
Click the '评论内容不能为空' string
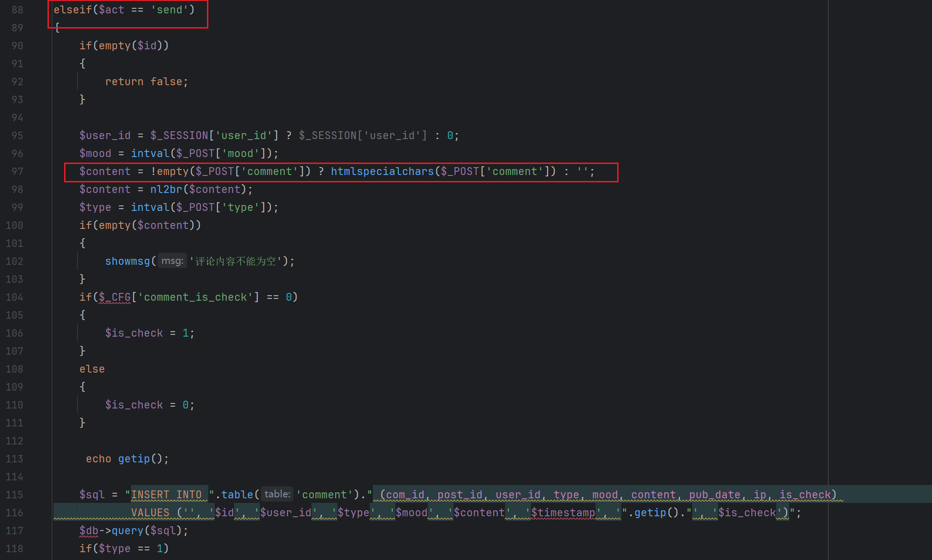[235, 261]
